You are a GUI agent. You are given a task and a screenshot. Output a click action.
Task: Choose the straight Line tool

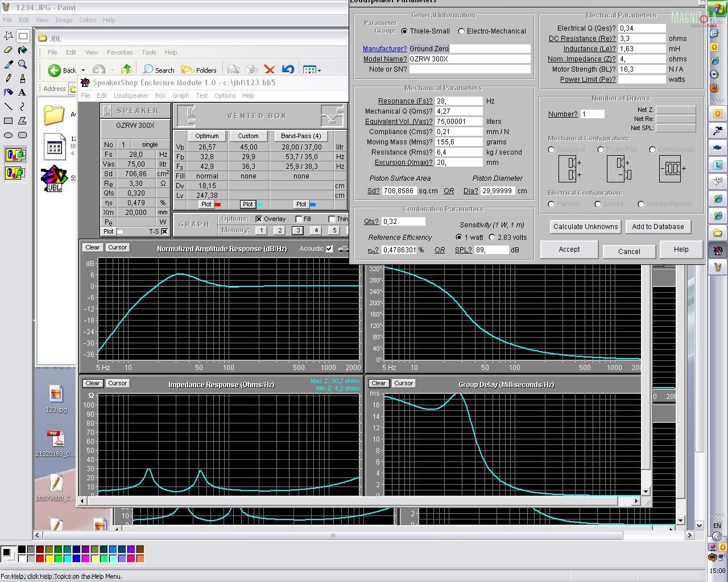pyautogui.click(x=9, y=106)
